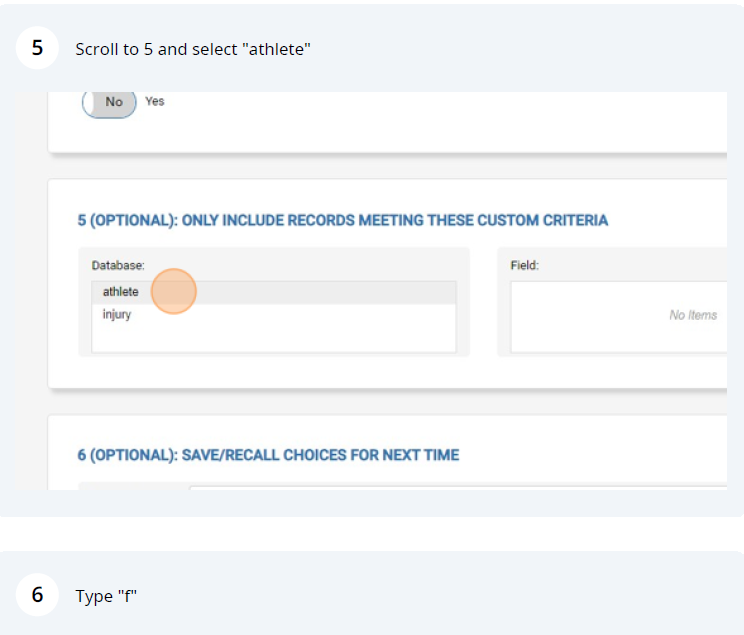This screenshot has width=744, height=635.
Task: Click the step 5 number badge
Action: [x=37, y=49]
